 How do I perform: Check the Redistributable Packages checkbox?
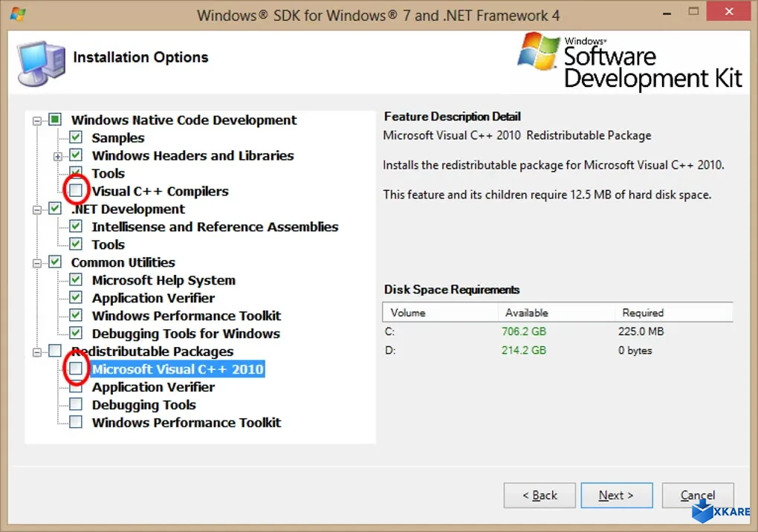click(x=55, y=351)
